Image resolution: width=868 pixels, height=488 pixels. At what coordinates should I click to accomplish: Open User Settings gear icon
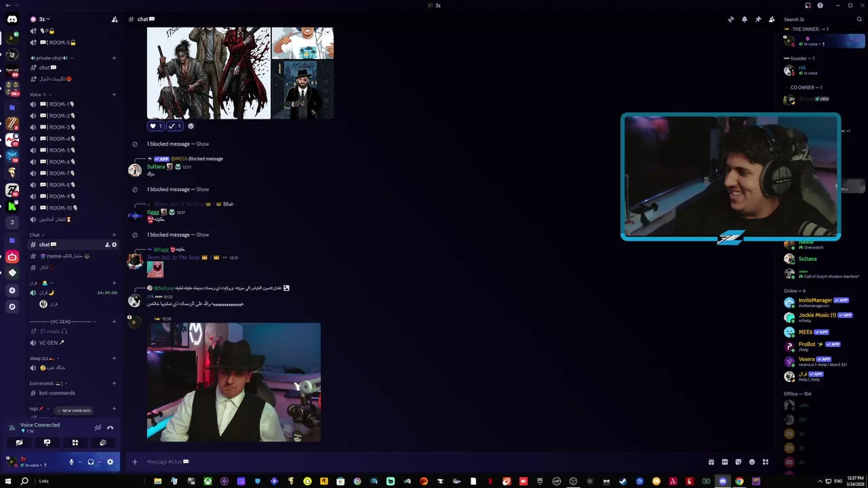tap(110, 462)
